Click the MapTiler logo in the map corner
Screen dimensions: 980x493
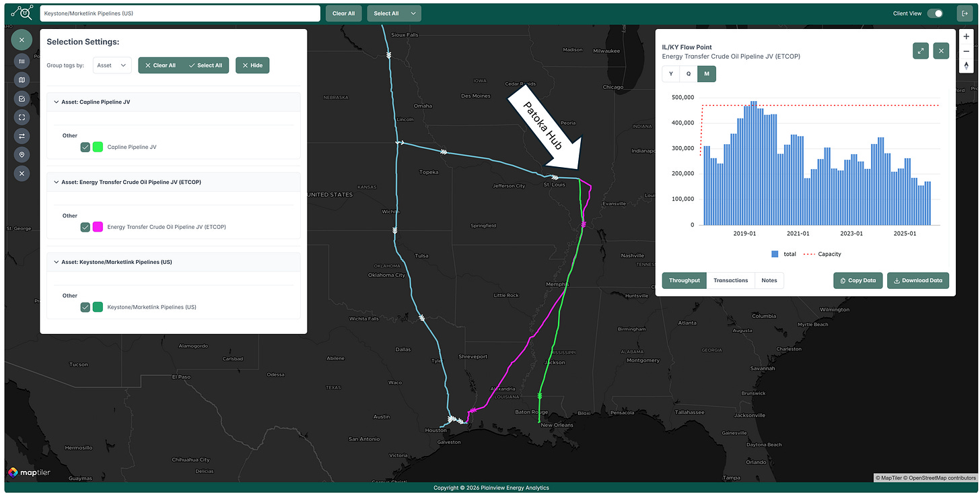29,473
